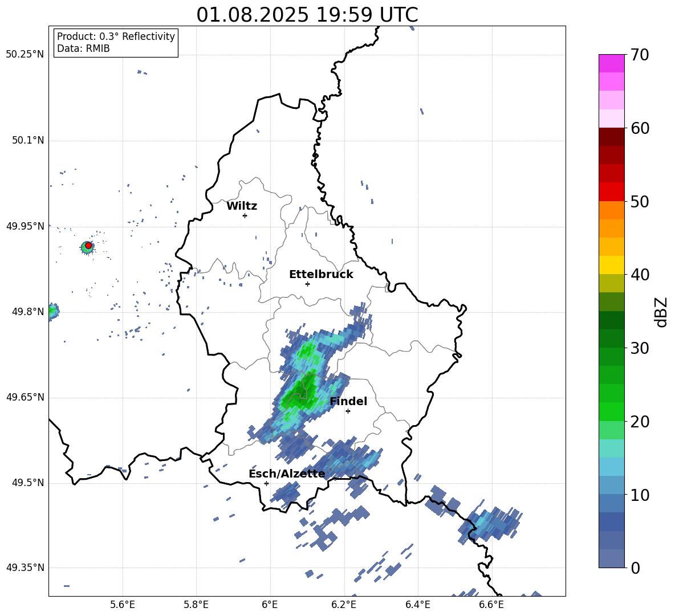The image size is (675, 616).
Task: Click the 60 value on the colorbar
Action: [640, 128]
